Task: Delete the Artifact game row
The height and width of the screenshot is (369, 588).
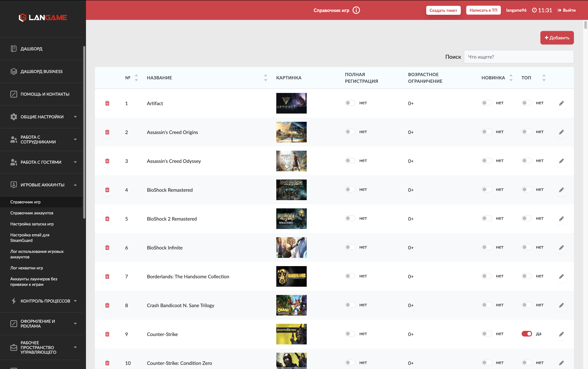Action: pyautogui.click(x=107, y=103)
